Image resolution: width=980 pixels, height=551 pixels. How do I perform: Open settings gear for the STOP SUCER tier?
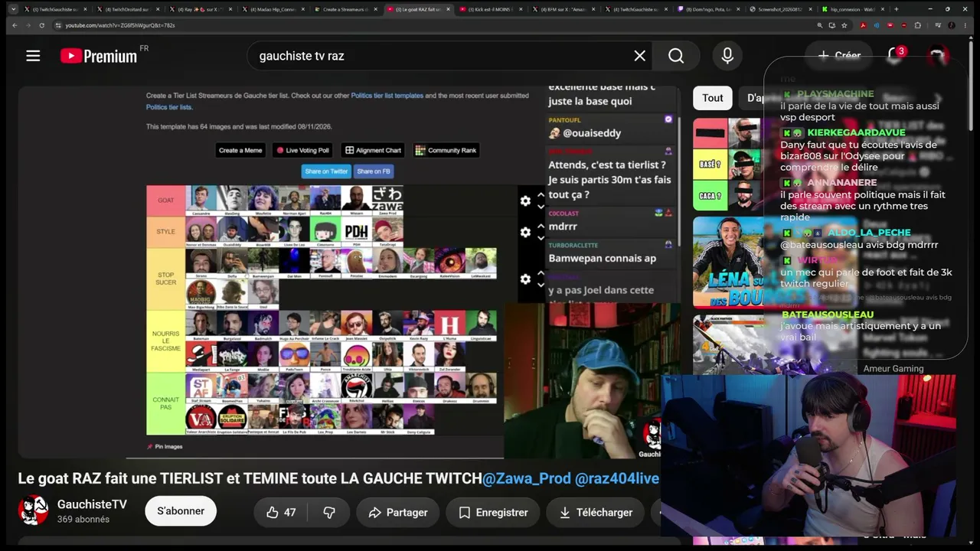[525, 279]
